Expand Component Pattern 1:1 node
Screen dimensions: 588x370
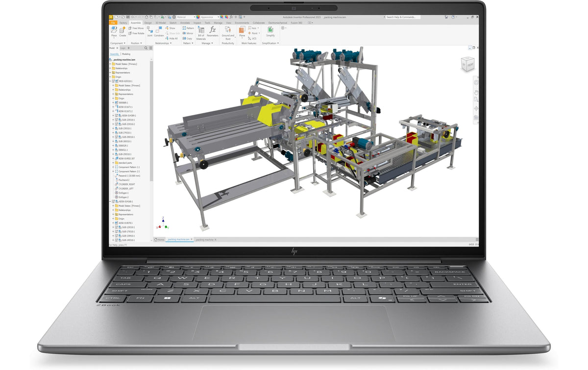113,167
